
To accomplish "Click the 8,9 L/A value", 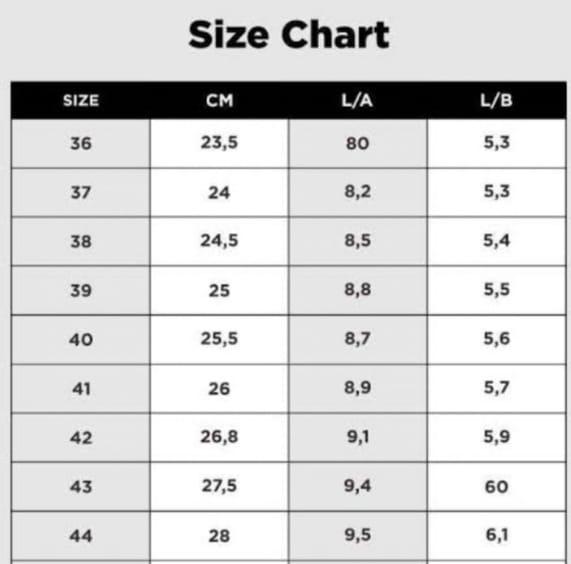I will click(358, 388).
